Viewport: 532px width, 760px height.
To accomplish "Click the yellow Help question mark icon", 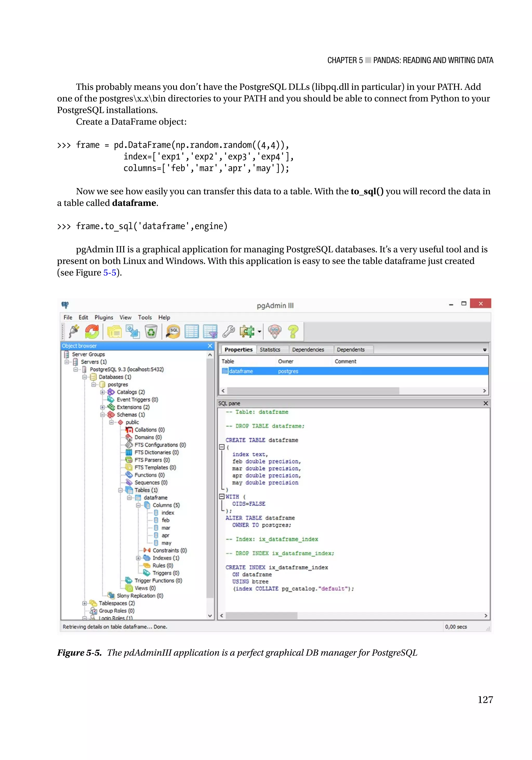I will [293, 331].
